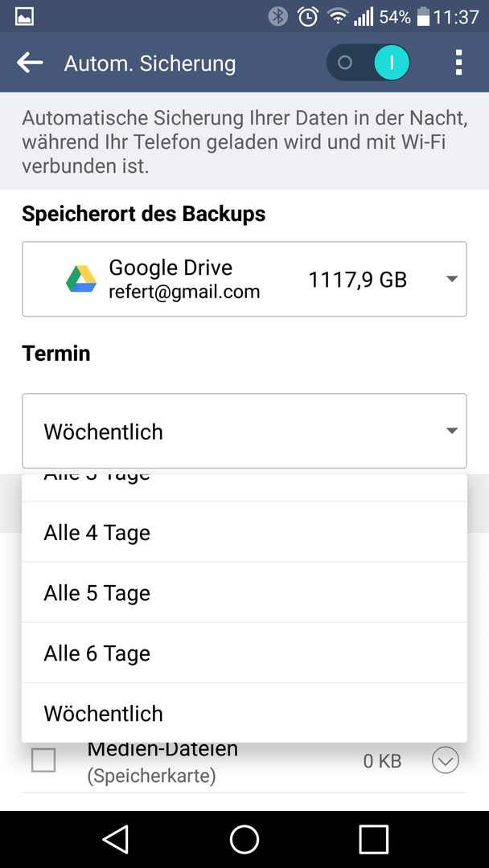Tap the Wi-Fi signal status icon
489x868 pixels.
coord(337,17)
